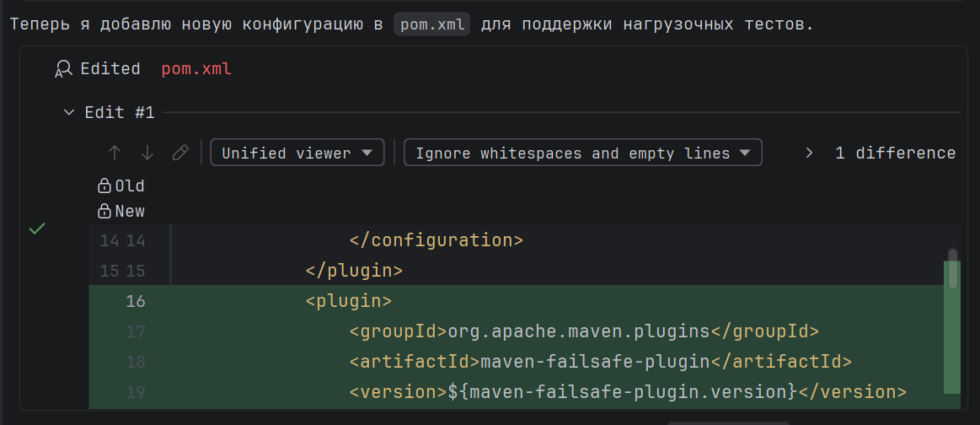Image resolution: width=980 pixels, height=425 pixels.
Task: Click the pencil edit icon
Action: pyautogui.click(x=179, y=153)
